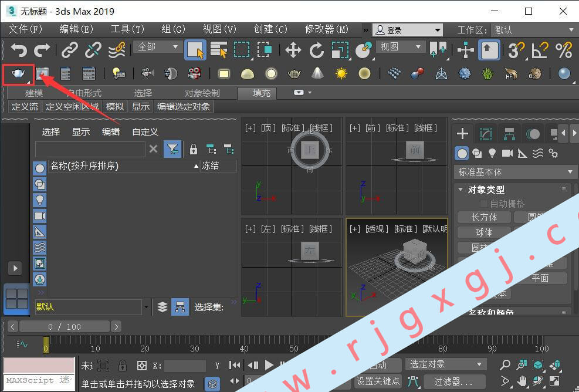
Task: Open the 文件(F) menu
Action: pyautogui.click(x=25, y=29)
